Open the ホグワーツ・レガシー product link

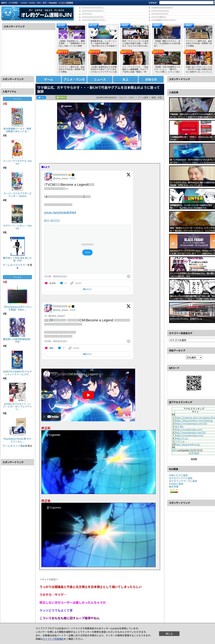[17, 227]
